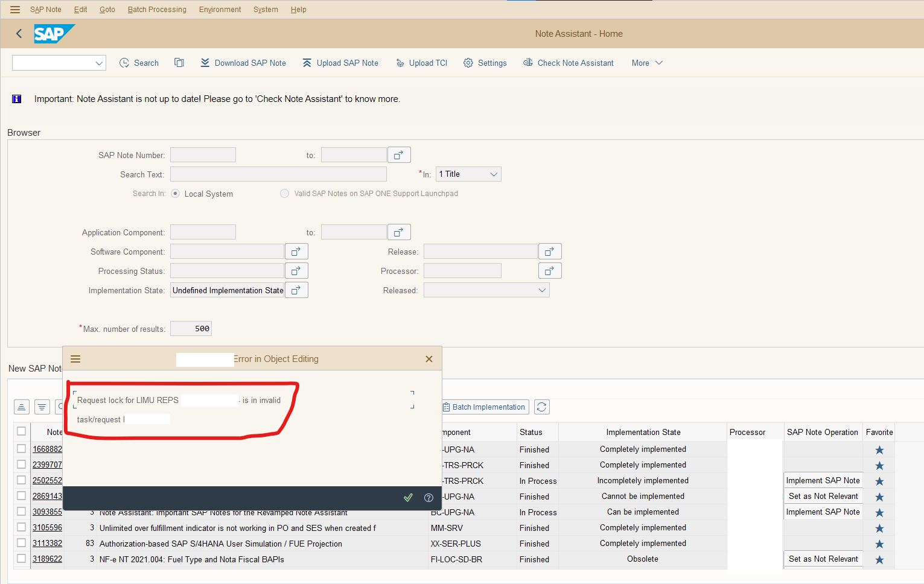Open multiple selection for Software Component
924x584 pixels.
click(296, 252)
